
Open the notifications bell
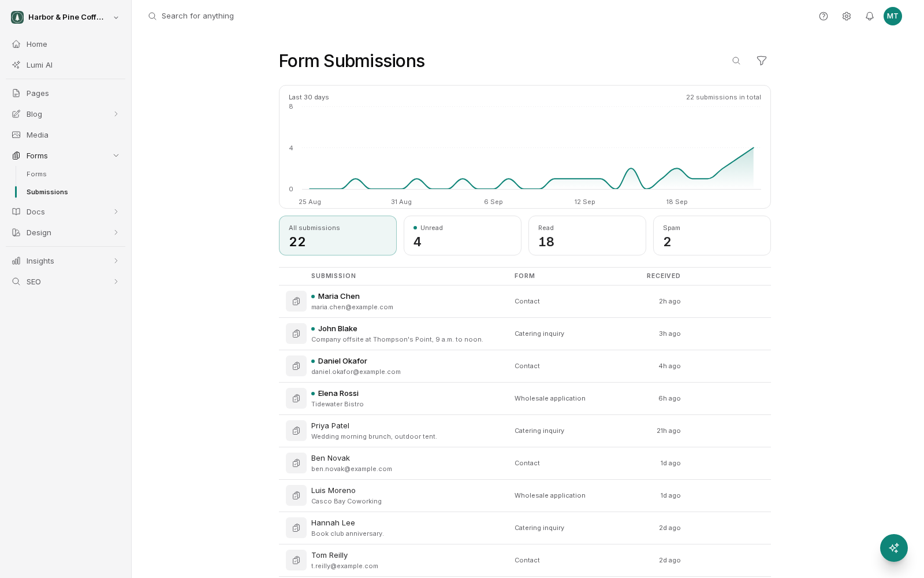pyautogui.click(x=870, y=16)
